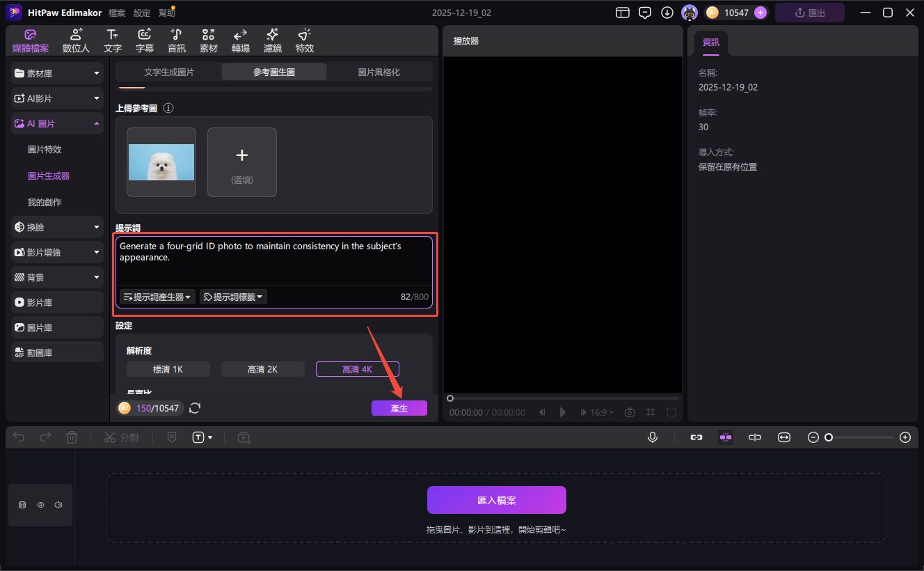Open the 數位人 digital human panel

[x=76, y=39]
